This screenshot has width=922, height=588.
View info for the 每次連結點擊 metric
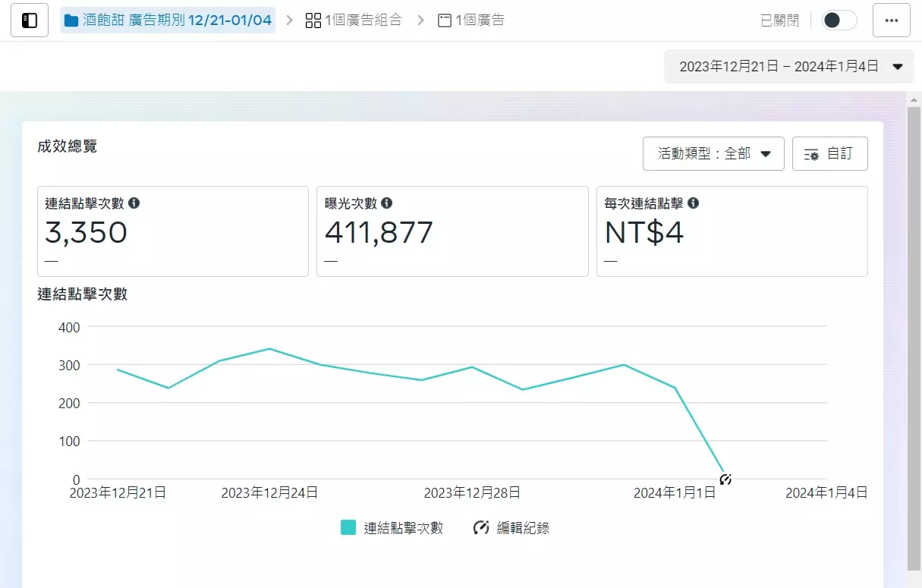tap(692, 203)
